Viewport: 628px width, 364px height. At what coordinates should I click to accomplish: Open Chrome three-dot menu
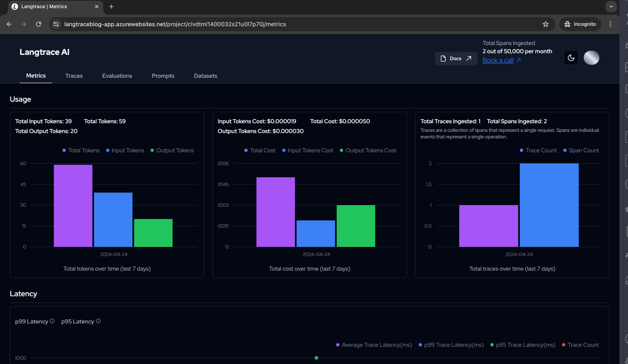(x=610, y=24)
